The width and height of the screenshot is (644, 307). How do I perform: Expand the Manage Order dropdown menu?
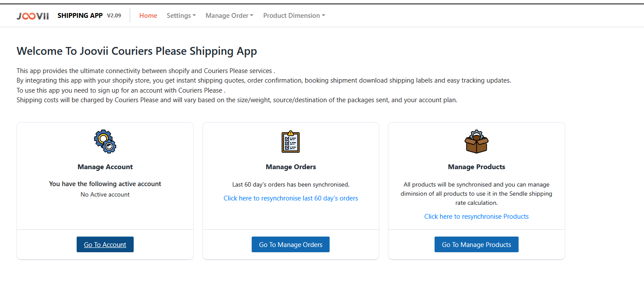click(x=229, y=16)
